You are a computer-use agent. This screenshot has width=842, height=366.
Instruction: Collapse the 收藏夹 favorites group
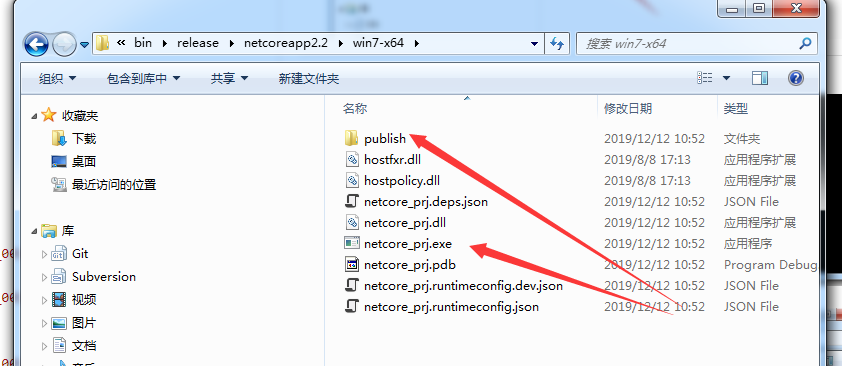(35, 116)
